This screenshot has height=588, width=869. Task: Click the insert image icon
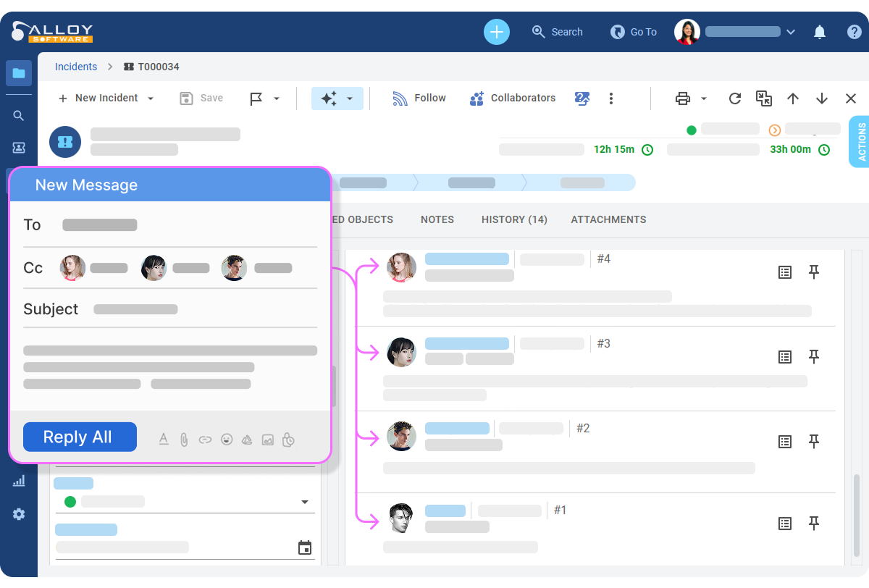tap(268, 439)
